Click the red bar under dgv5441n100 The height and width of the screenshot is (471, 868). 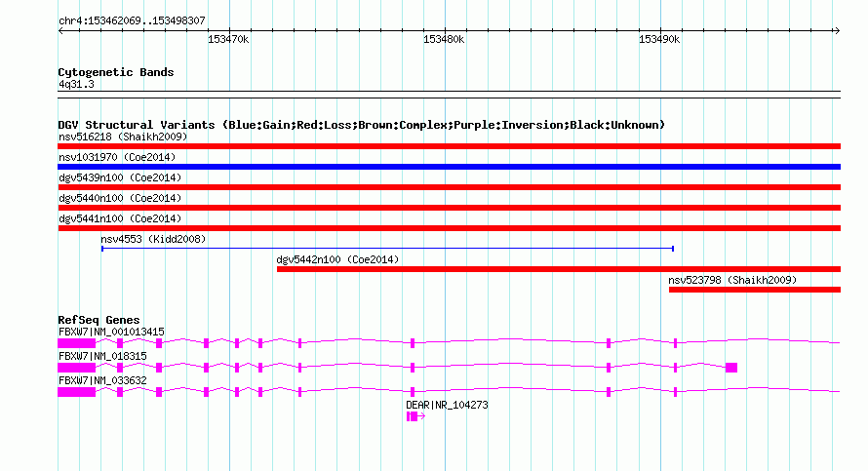click(x=449, y=228)
